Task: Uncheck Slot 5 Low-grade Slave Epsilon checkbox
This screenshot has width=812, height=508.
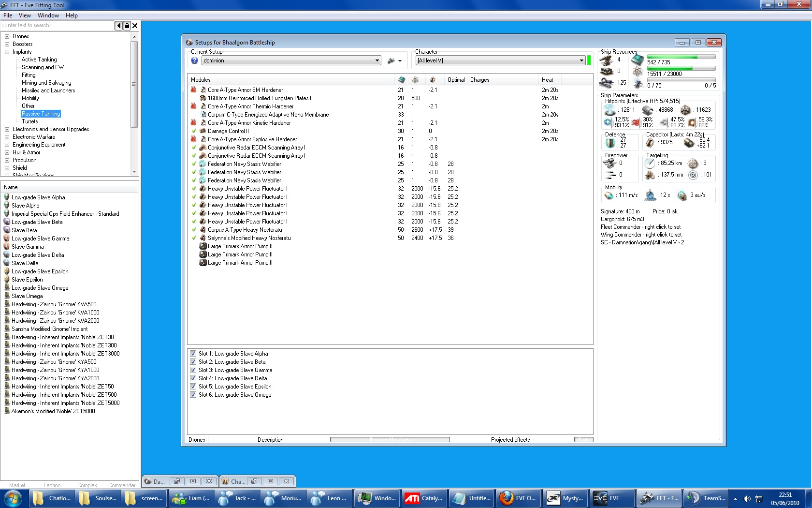Action: 193,387
